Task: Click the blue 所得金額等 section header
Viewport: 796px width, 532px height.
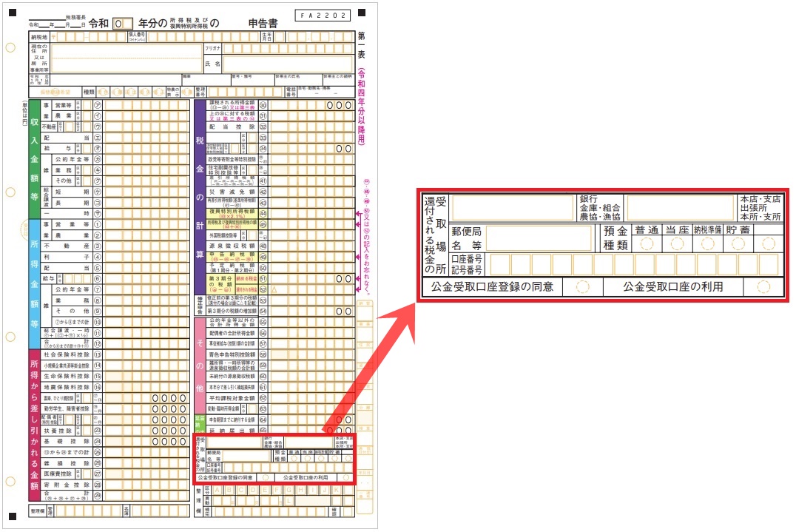Action: pyautogui.click(x=34, y=284)
